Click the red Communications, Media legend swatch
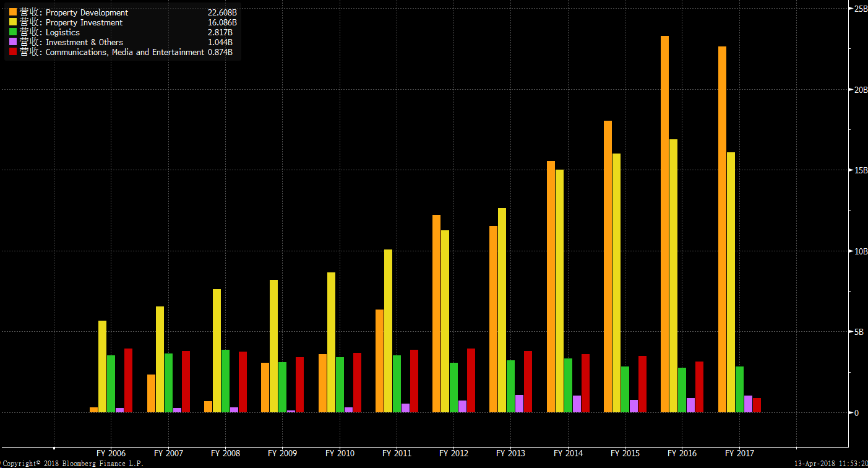 [x=13, y=52]
